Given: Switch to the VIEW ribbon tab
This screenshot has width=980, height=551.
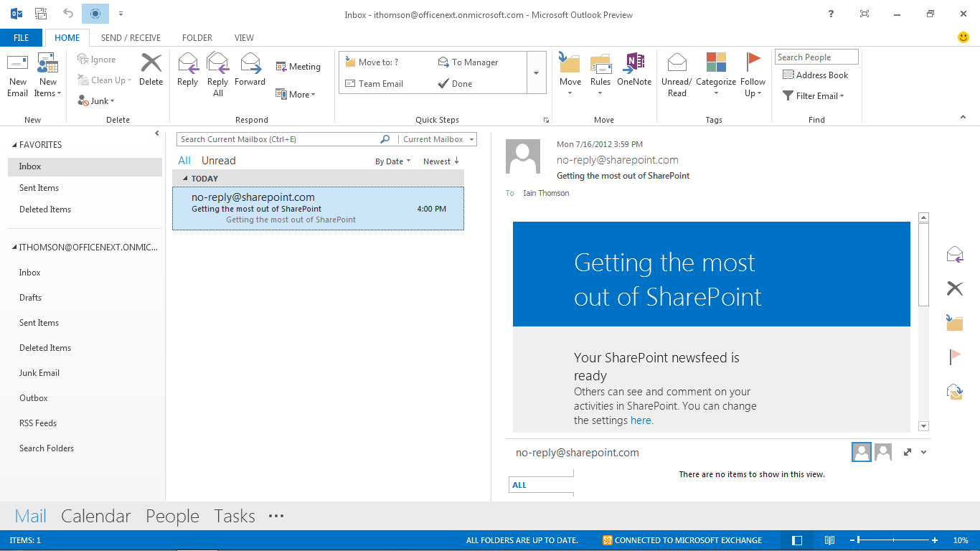Looking at the screenshot, I should [x=243, y=37].
